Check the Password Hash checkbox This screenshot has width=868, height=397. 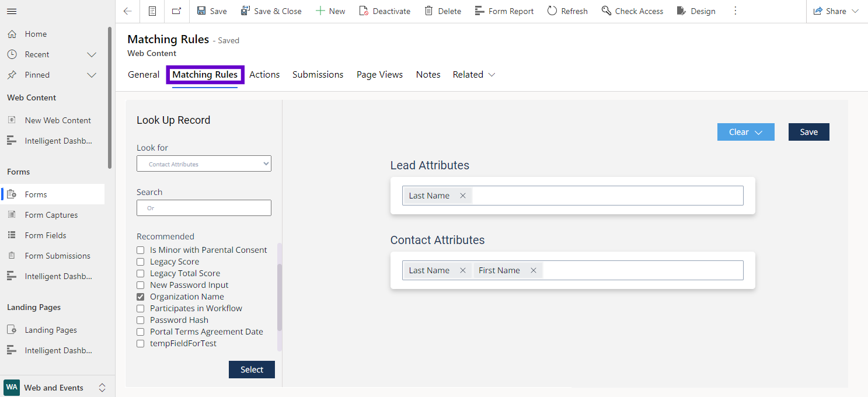(x=140, y=320)
